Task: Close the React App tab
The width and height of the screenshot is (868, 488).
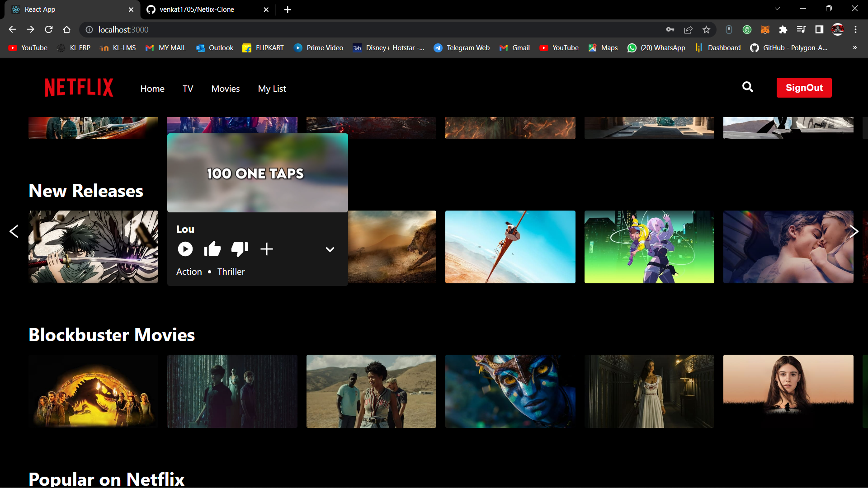Action: (x=131, y=9)
